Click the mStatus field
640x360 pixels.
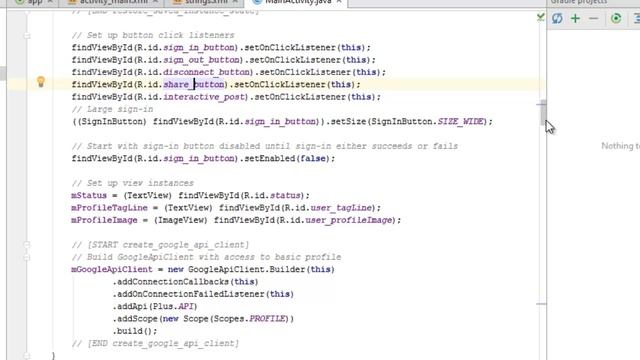pos(89,195)
